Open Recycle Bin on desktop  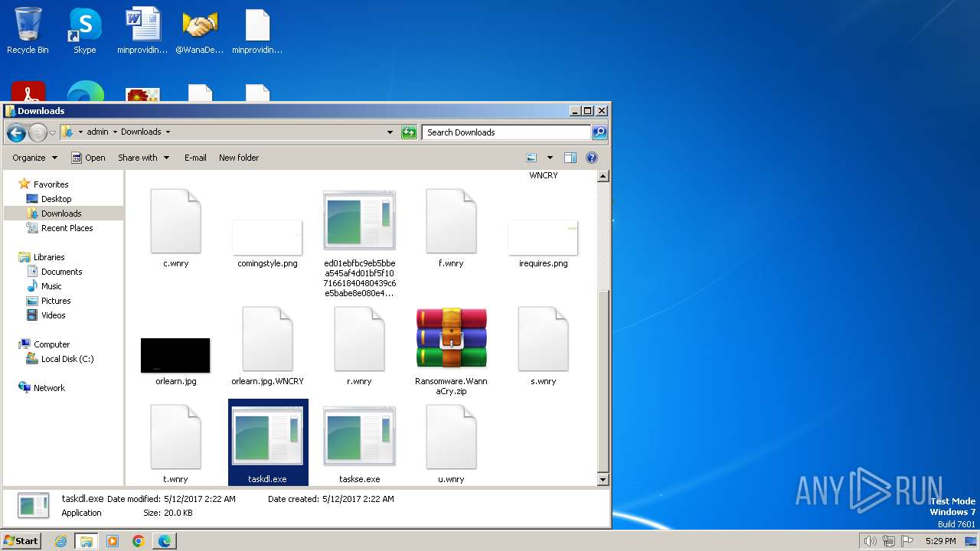tap(28, 31)
